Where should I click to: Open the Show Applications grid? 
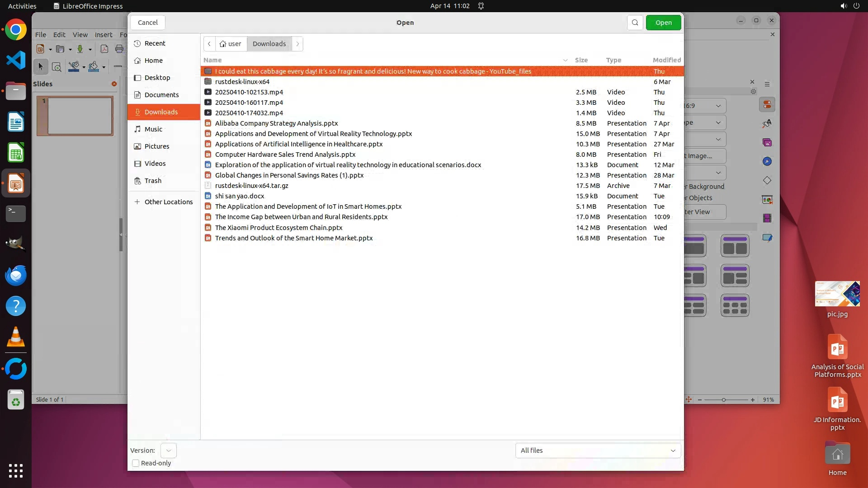pyautogui.click(x=16, y=470)
